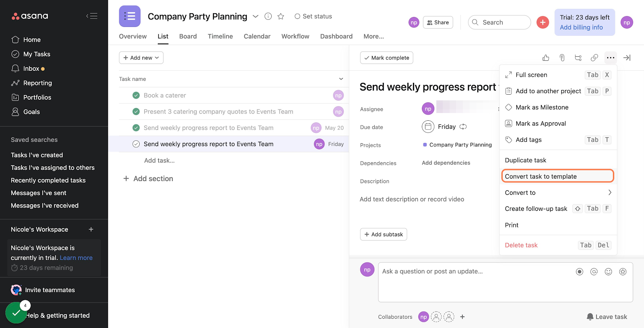Click Add subtask button

[x=384, y=234]
